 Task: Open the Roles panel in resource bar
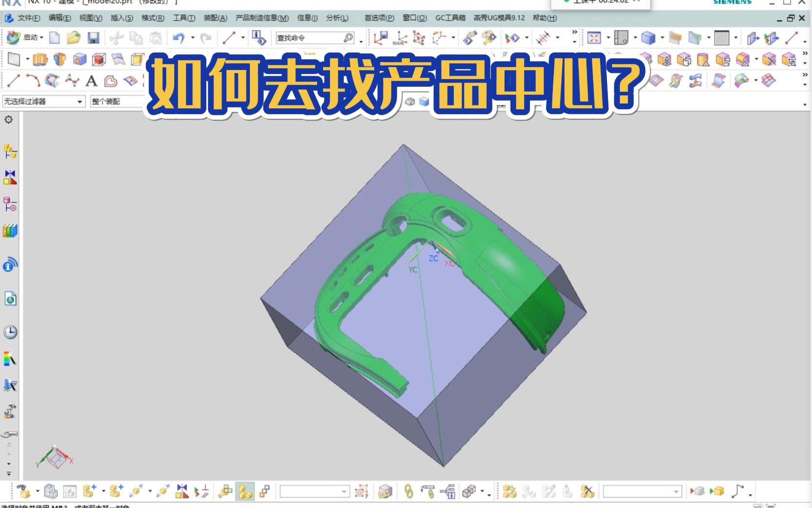tap(10, 411)
